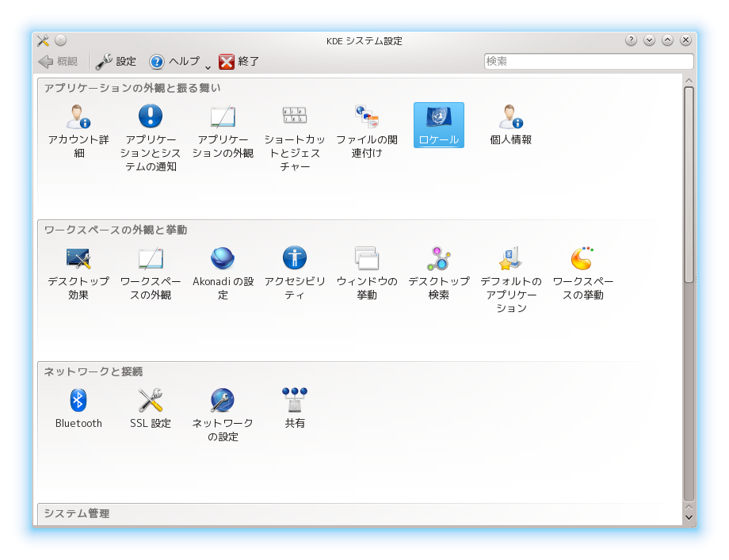Click the 設定 configure toolbar button
This screenshot has width=729, height=560.
click(x=116, y=61)
